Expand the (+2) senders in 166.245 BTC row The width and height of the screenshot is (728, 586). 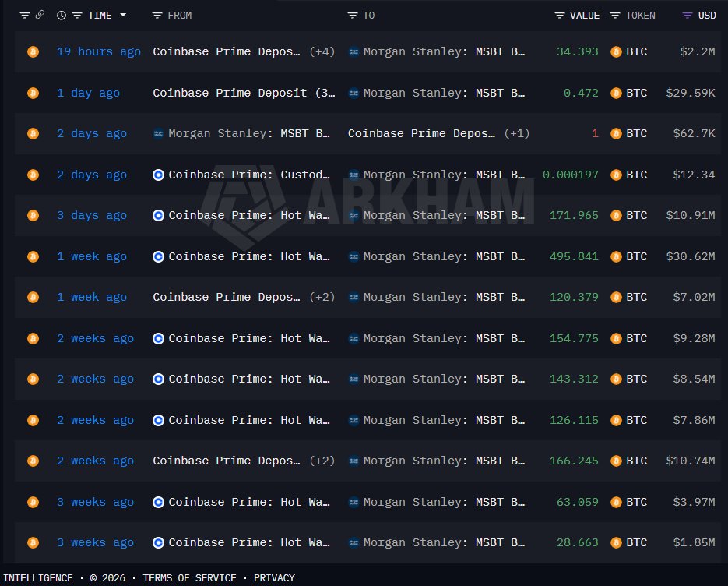point(322,461)
